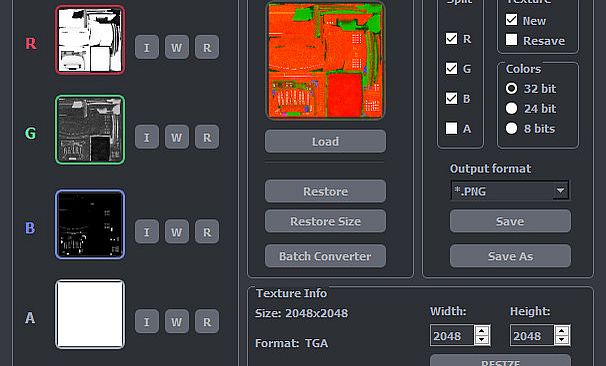
Task: Open the Batch Converter
Action: 325,256
